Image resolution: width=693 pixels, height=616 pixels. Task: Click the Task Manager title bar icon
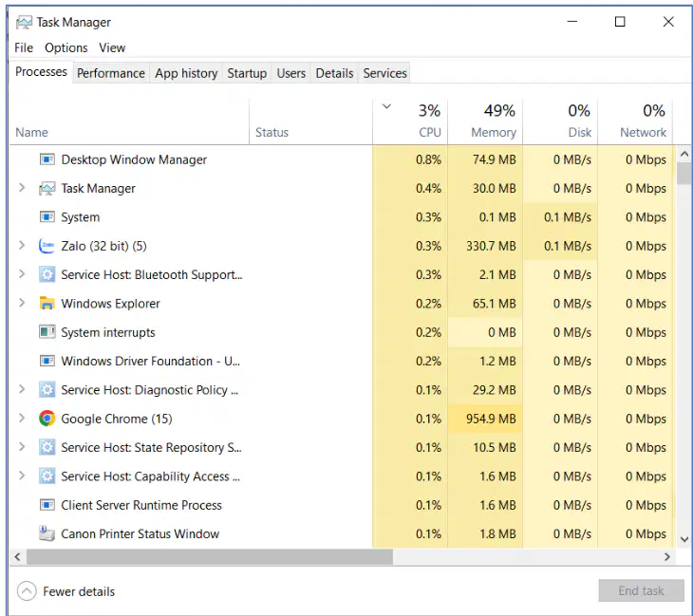(x=24, y=22)
